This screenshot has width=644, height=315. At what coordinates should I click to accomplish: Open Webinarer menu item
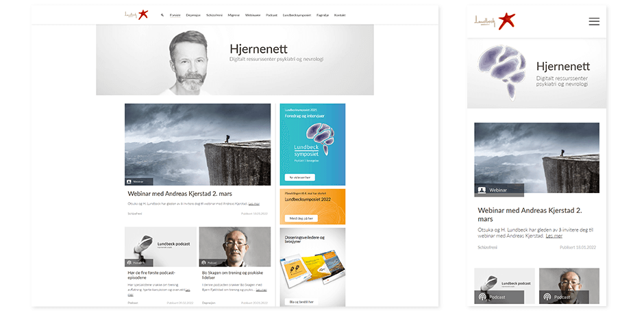pyautogui.click(x=253, y=15)
